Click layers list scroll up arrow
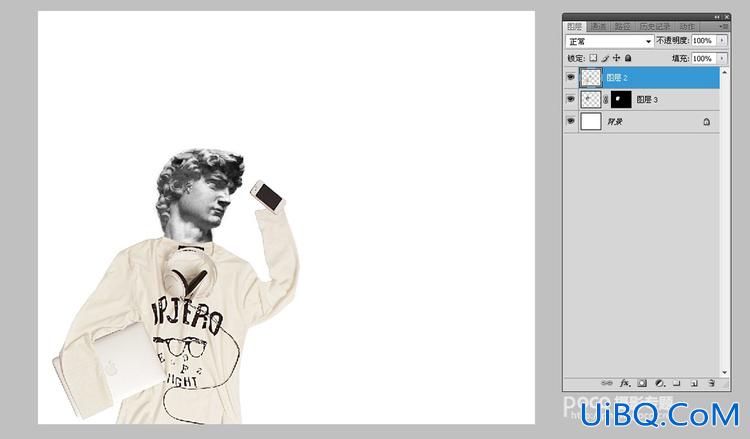750x439 pixels. pyautogui.click(x=725, y=72)
